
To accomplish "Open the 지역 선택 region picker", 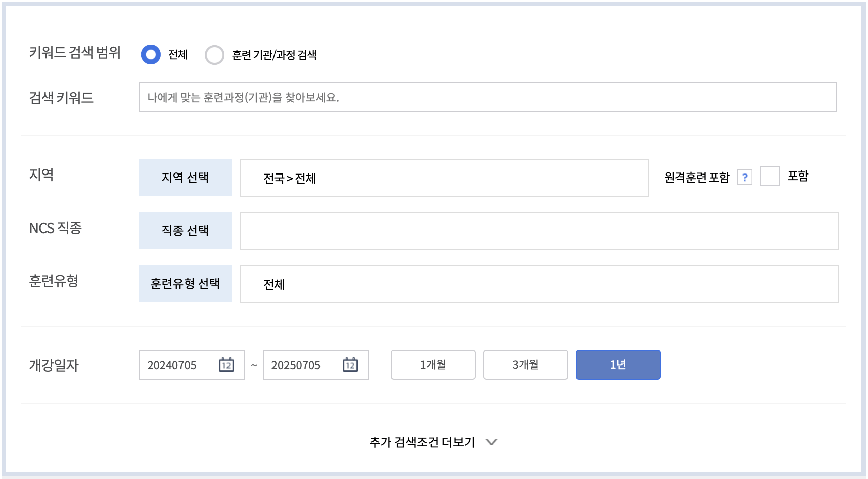I will (185, 177).
